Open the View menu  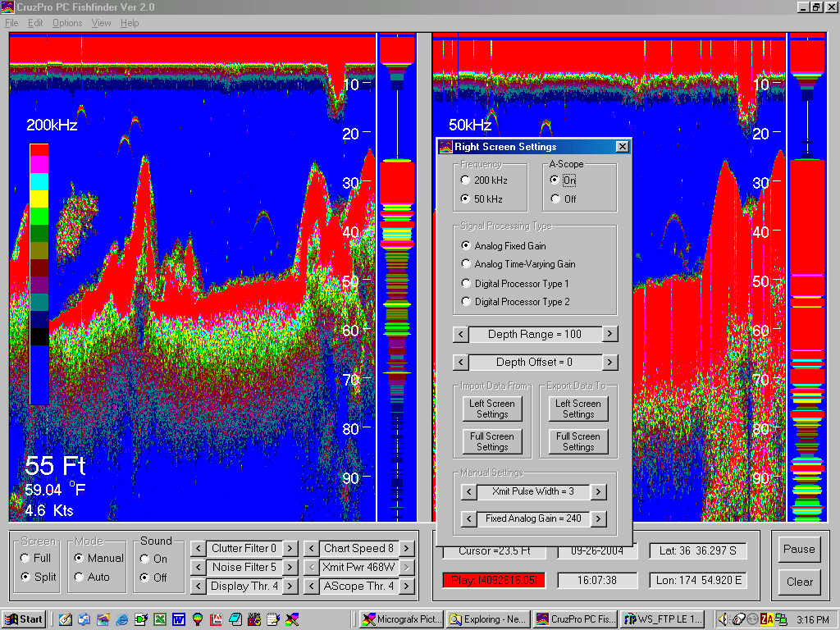point(102,23)
